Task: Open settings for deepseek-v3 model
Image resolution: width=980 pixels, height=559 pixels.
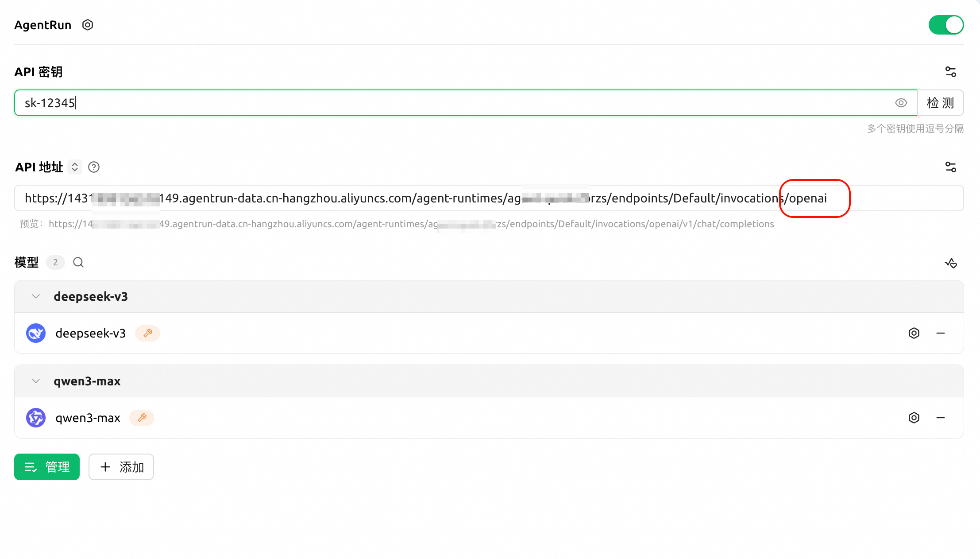Action: (914, 333)
